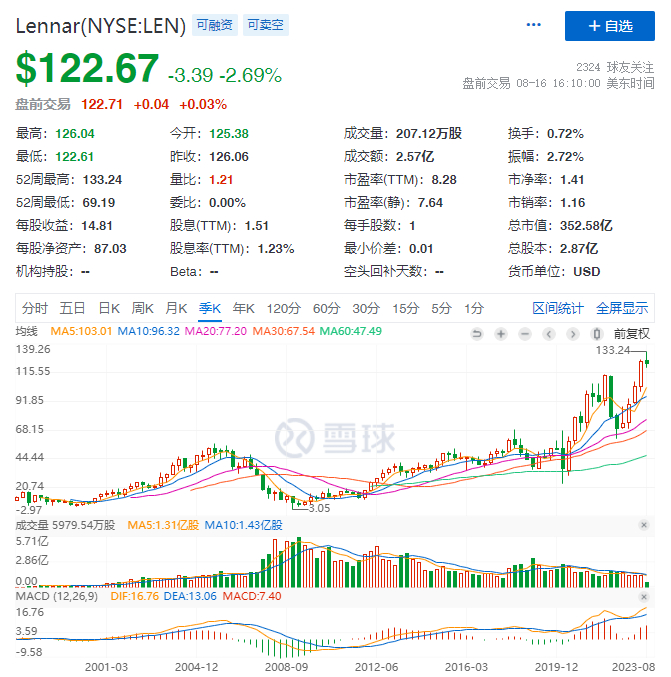Image resolution: width=671 pixels, height=677 pixels.
Task: Switch to the 1分 chart tab
Action: click(x=474, y=308)
